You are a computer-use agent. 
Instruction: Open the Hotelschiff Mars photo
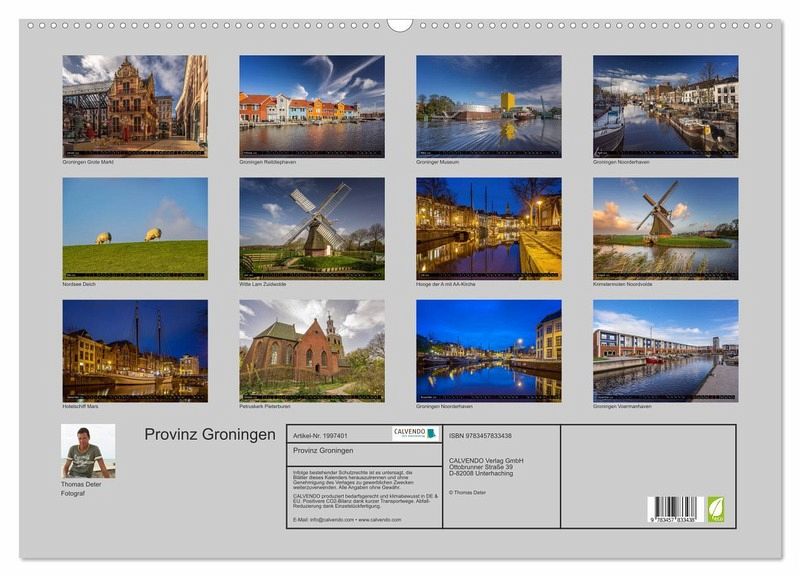(x=135, y=351)
